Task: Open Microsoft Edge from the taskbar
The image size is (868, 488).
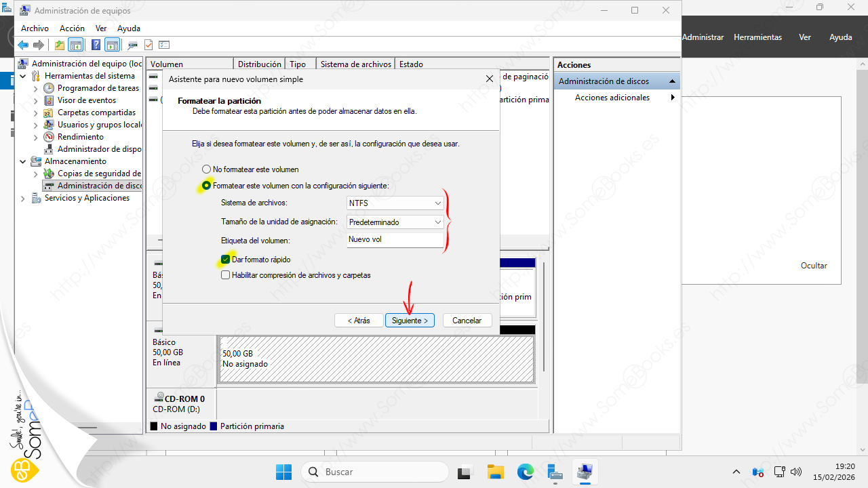Action: (526, 472)
